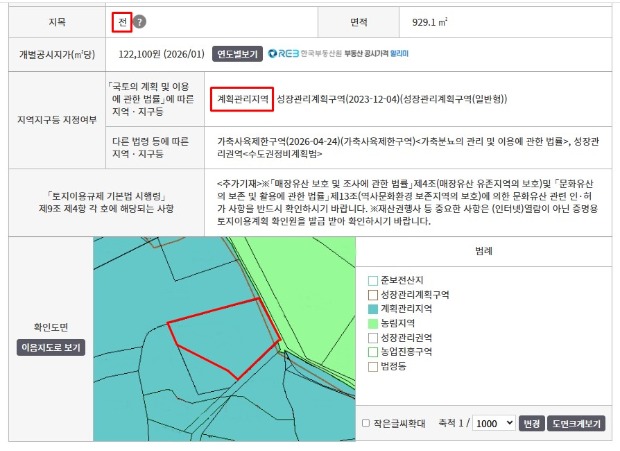Select 가축사육제한구역(2026-04-24) text
Viewport: 620px width, 451px height.
pyautogui.click(x=278, y=141)
